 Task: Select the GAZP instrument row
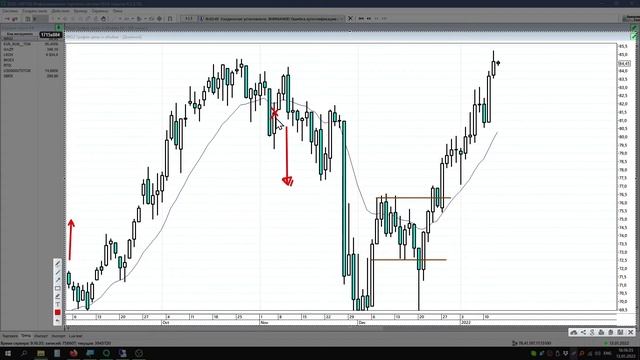tap(31, 49)
